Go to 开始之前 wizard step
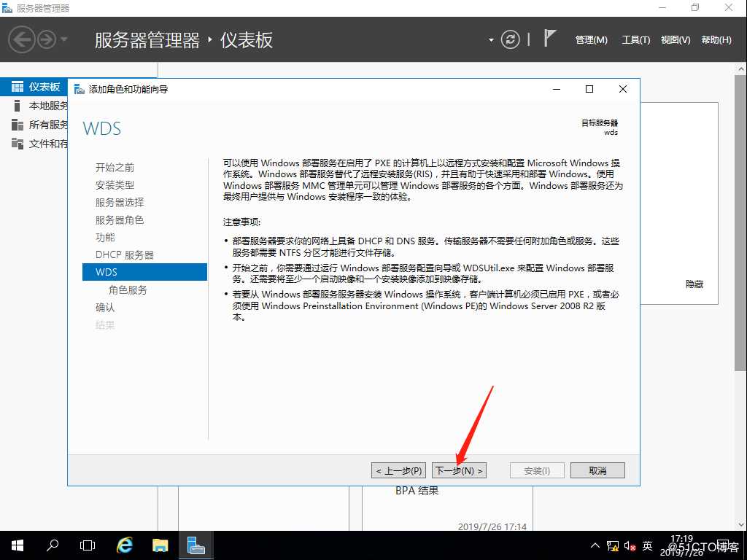The image size is (747, 560). click(115, 168)
